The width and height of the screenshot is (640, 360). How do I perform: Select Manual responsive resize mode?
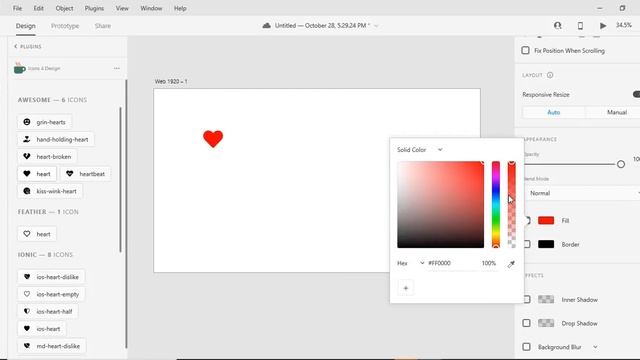point(613,112)
